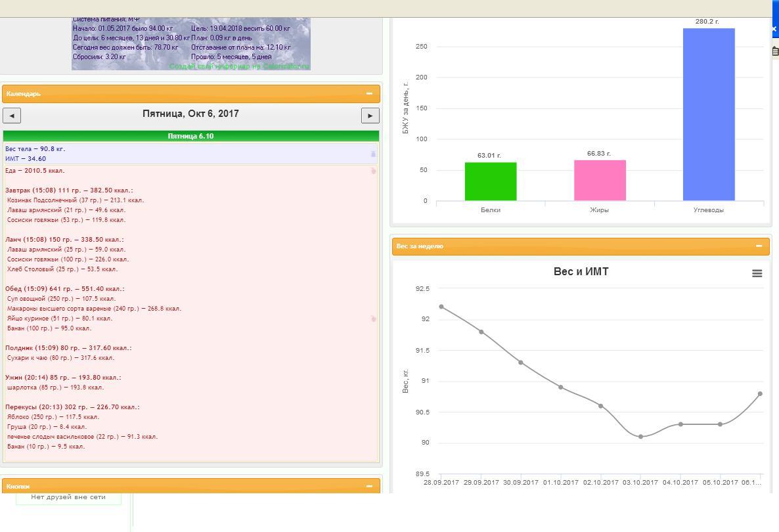Image resolution: width=779 pixels, height=532 pixels.
Task: Click the Ужин meal heading
Action: (x=63, y=378)
